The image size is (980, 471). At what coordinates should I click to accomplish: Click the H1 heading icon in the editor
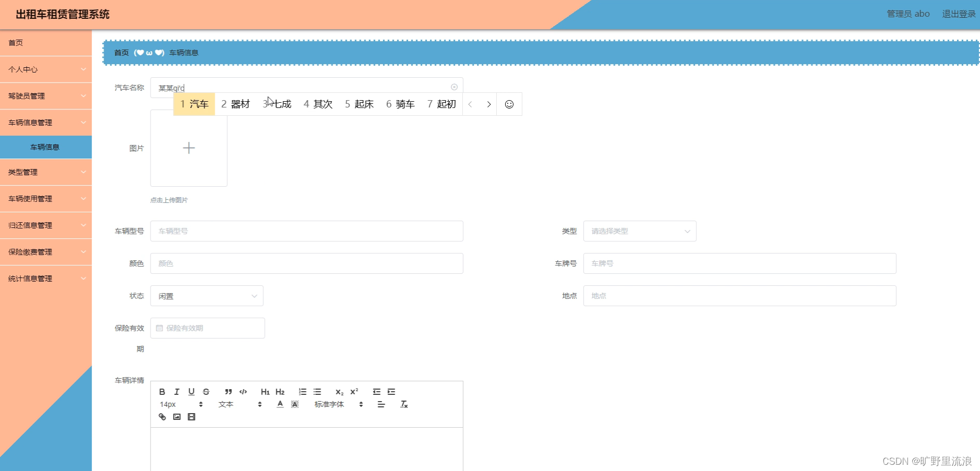(265, 392)
